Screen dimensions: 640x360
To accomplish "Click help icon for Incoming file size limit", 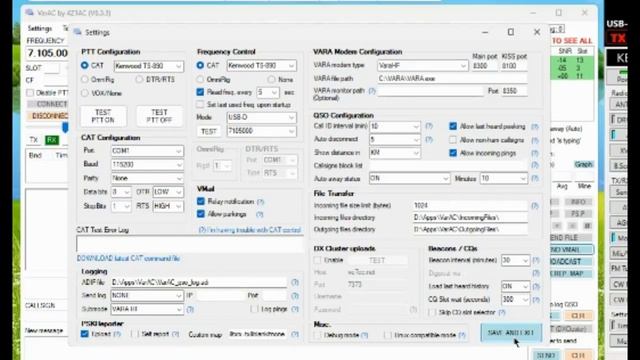I will tap(535, 205).
